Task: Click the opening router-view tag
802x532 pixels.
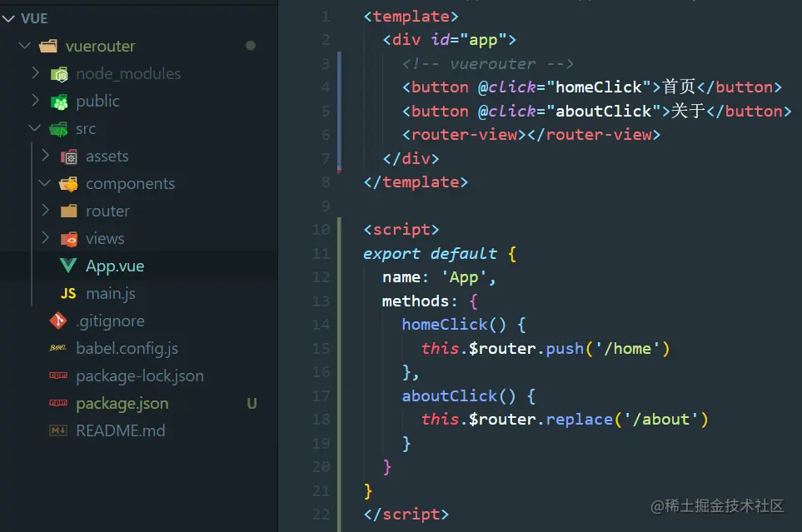Action: [465, 135]
